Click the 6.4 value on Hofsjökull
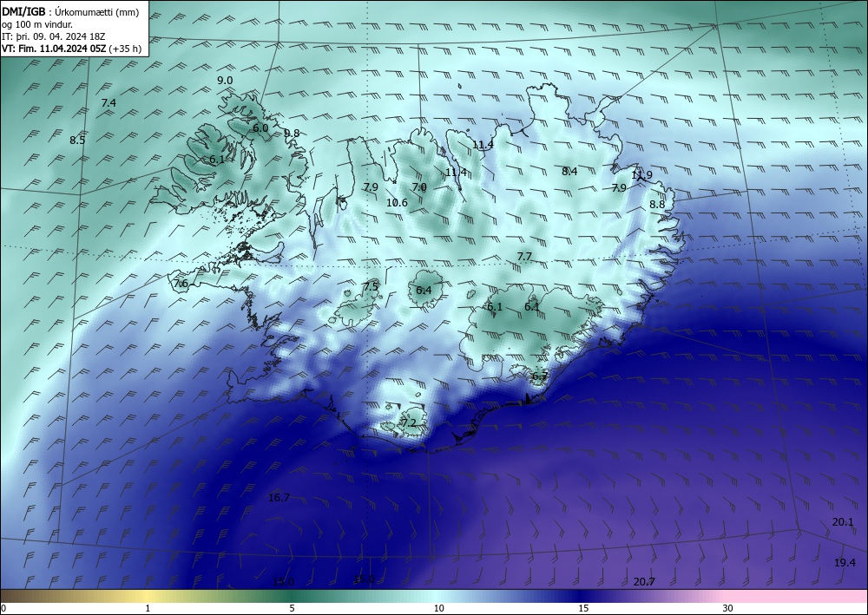 [424, 291]
